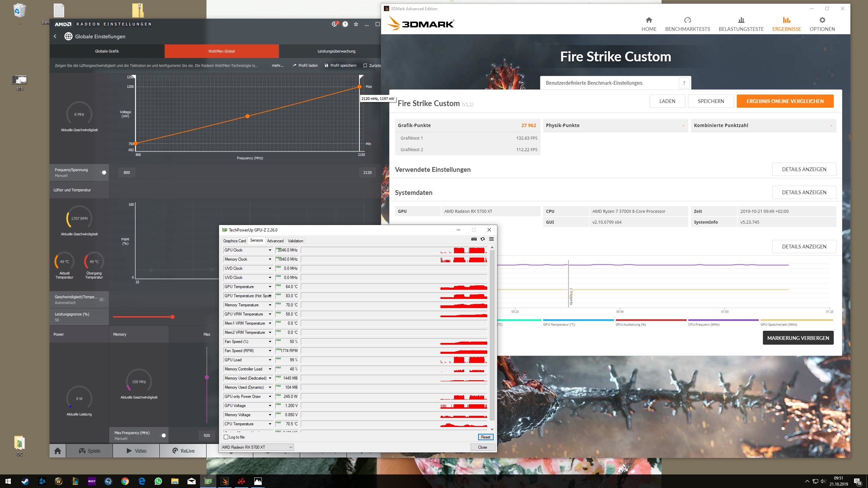
Task: Click ERGEBNIS ONLINE VERGLEICHEN button
Action: click(x=785, y=101)
